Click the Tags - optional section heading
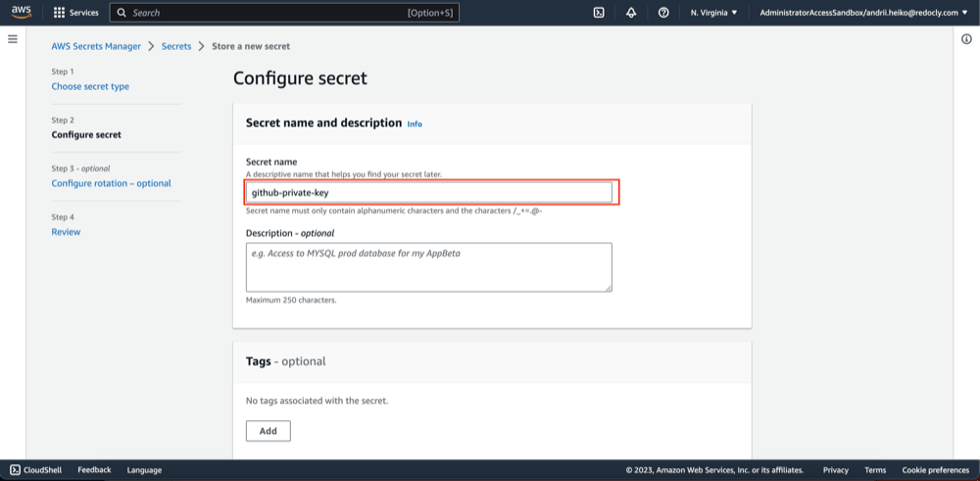This screenshot has width=980, height=481. (x=285, y=361)
